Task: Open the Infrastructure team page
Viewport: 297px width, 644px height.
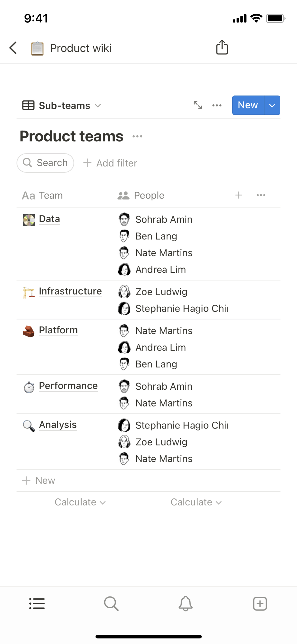Action: click(70, 291)
